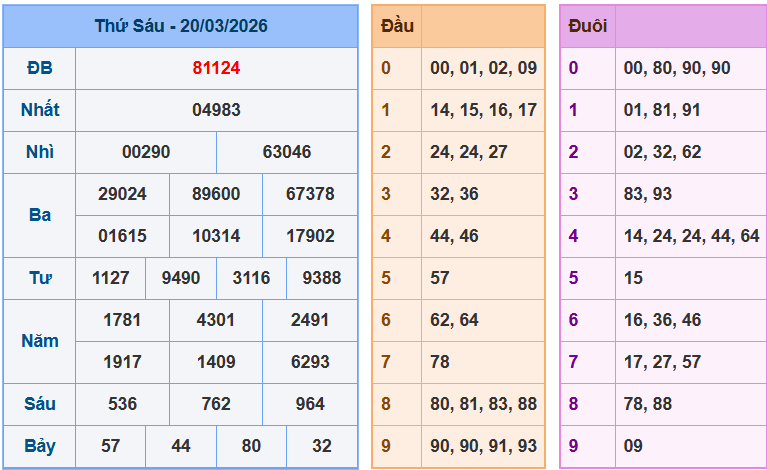Click the Đầu column header
767x470 pixels.
pyautogui.click(x=397, y=26)
